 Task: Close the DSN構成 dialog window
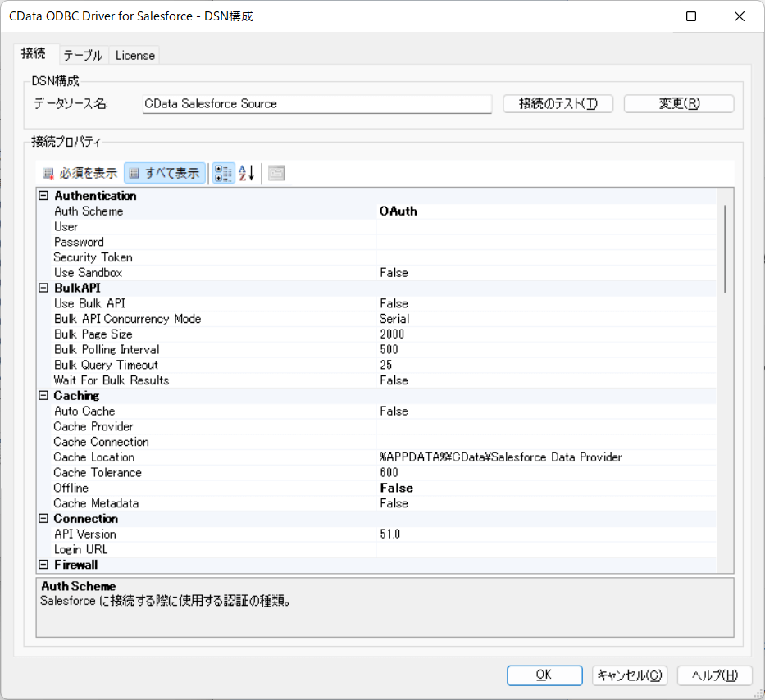739,16
